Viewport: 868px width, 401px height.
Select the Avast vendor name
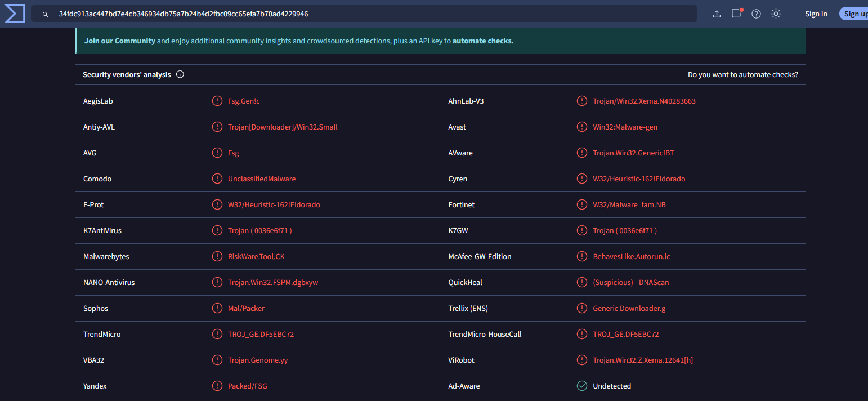click(457, 127)
